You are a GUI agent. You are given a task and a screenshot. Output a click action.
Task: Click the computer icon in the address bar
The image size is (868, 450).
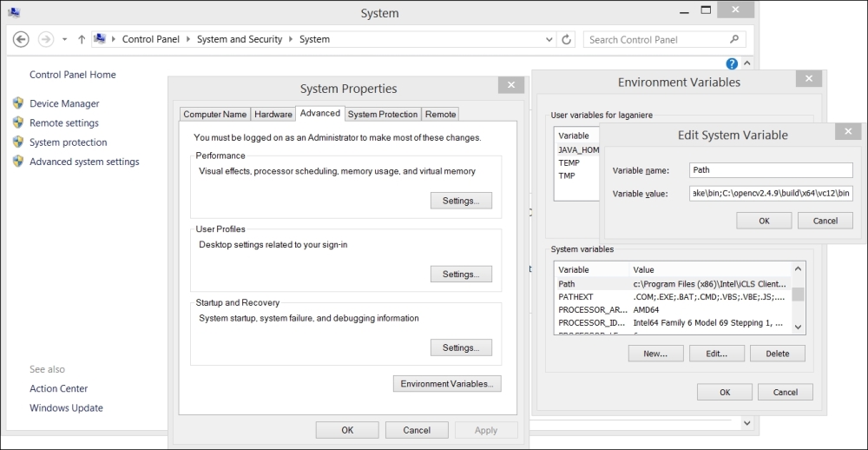[x=100, y=39]
